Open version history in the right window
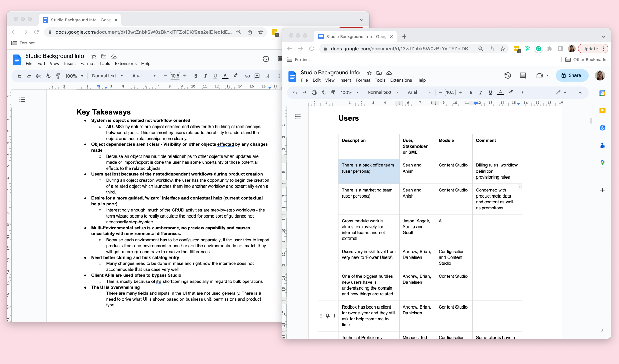 pos(508,75)
